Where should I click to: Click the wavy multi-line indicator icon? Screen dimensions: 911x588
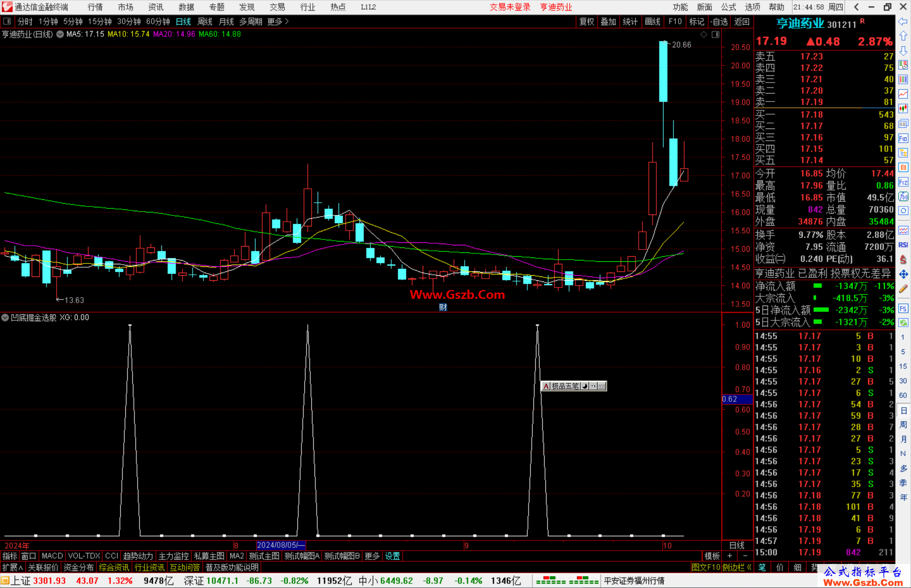click(903, 230)
